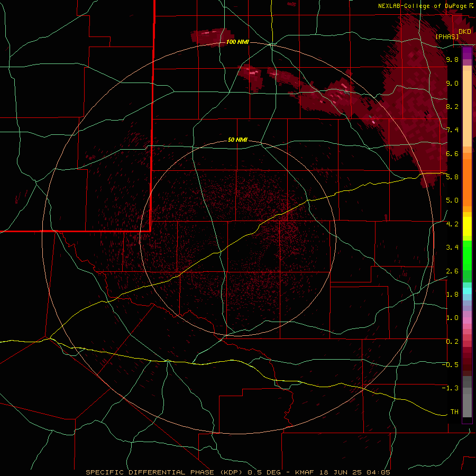The height and width of the screenshot is (476, 476).
Task: Select the -1.3 legend value
Action: point(450,388)
